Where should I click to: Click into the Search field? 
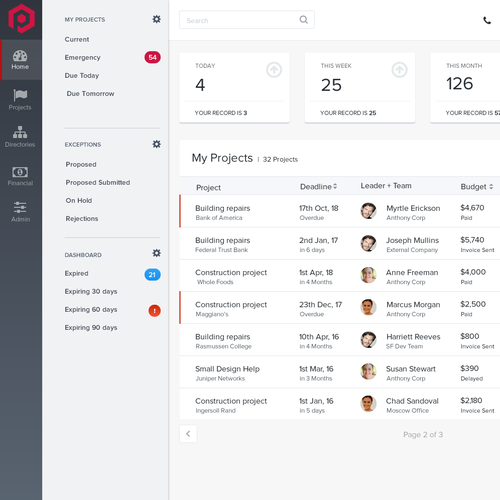click(x=247, y=20)
